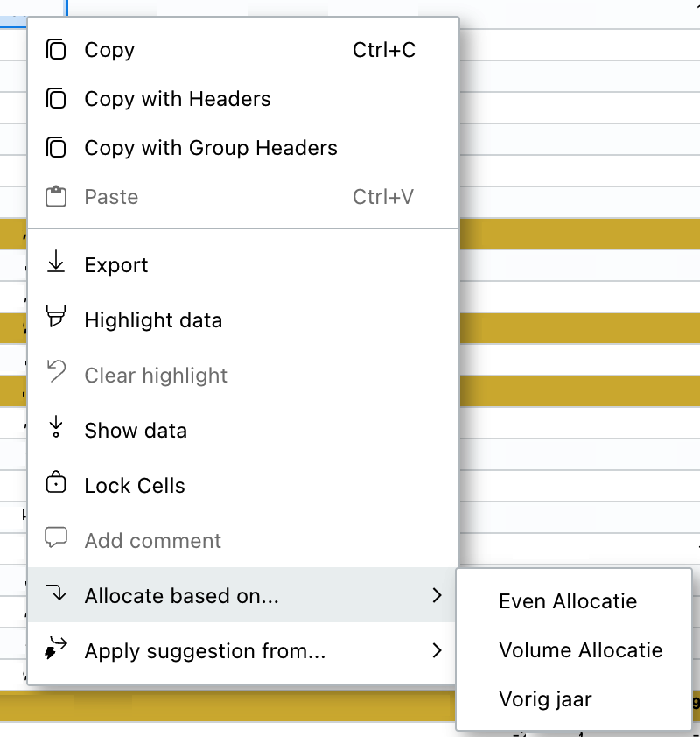
Task: Expand the Apply suggestion from submenu chevron
Action: click(x=437, y=650)
